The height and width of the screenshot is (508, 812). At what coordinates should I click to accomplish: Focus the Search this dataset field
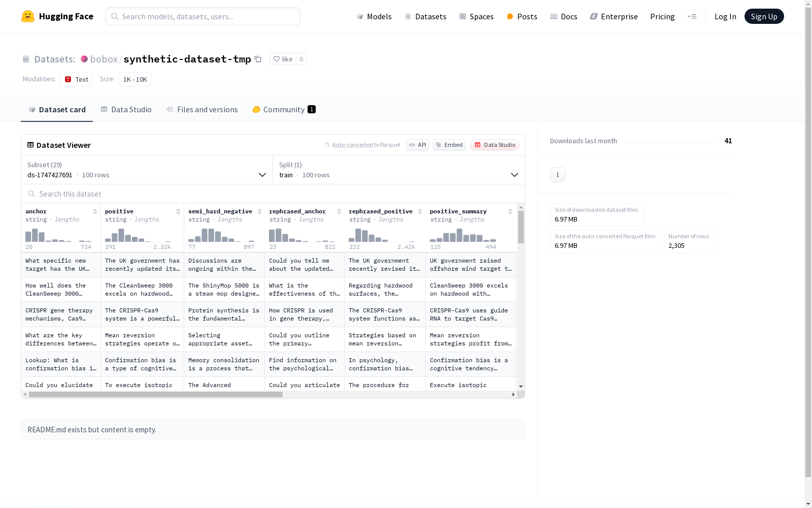tap(273, 194)
